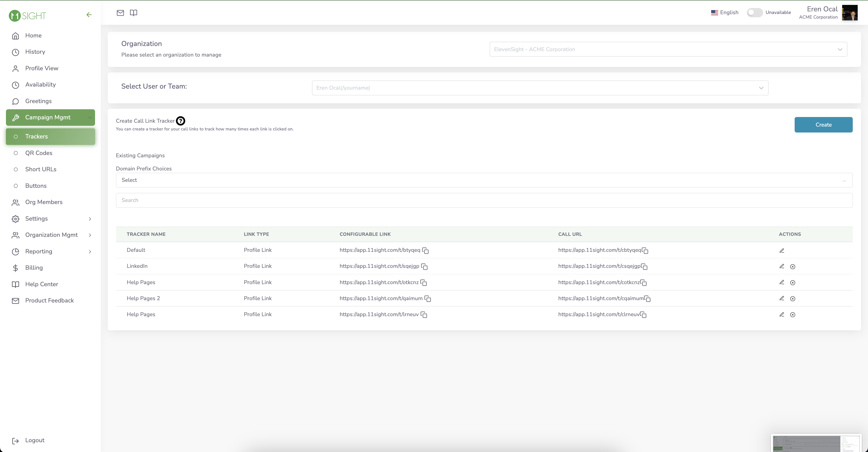Screen dimensions: 868x452
Task: Collapse sidebar with the green back arrow
Action: [x=89, y=15]
